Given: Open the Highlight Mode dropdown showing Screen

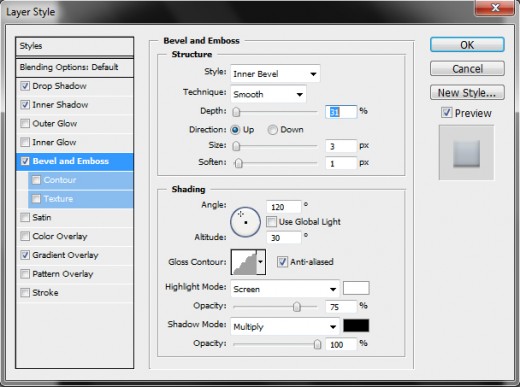Looking at the screenshot, I should [285, 289].
